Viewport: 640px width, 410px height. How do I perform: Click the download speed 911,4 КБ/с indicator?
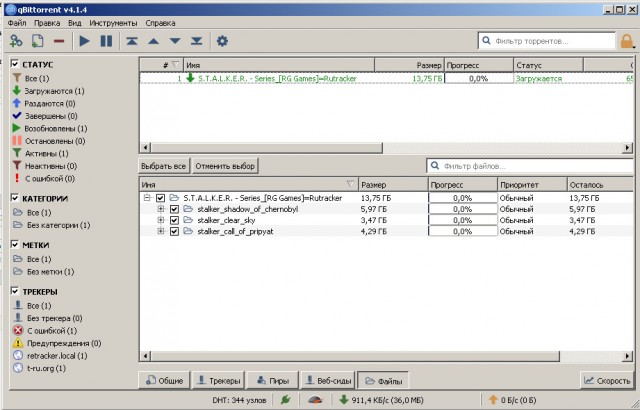coord(381,400)
